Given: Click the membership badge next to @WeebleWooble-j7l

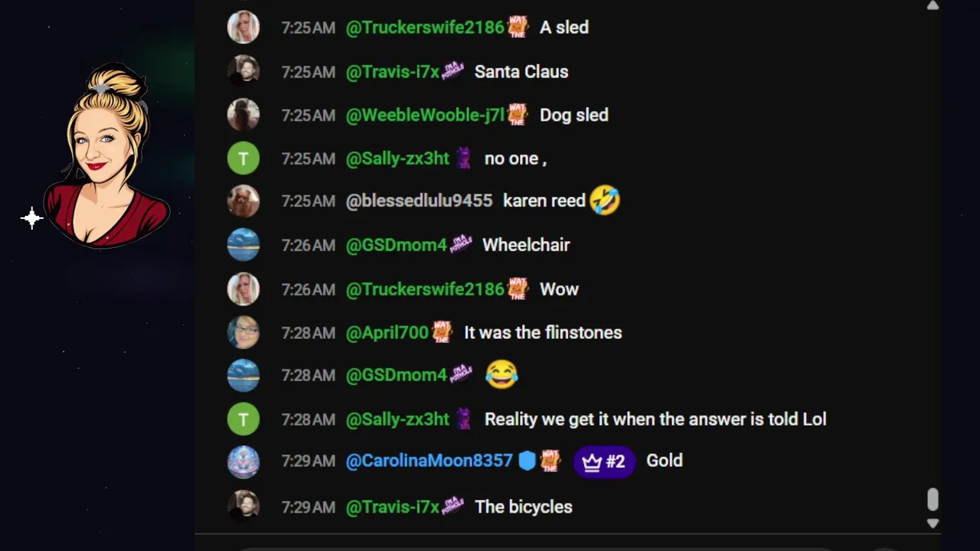Looking at the screenshot, I should tap(518, 115).
